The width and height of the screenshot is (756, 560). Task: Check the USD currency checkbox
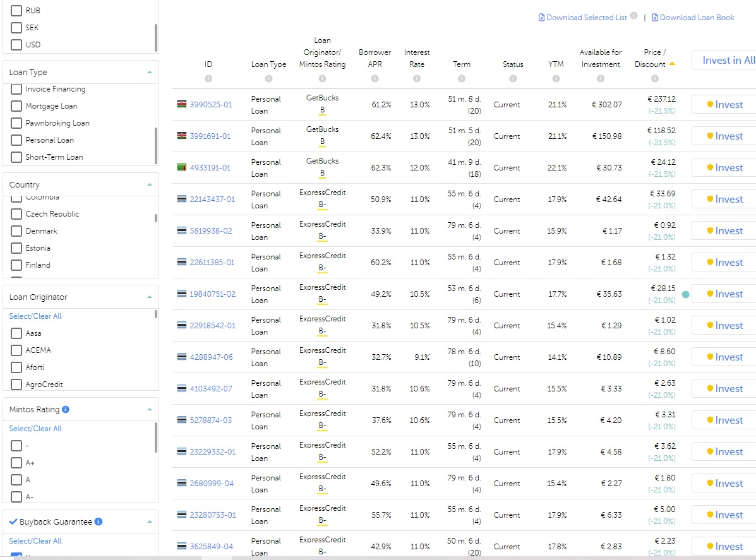pos(16,44)
